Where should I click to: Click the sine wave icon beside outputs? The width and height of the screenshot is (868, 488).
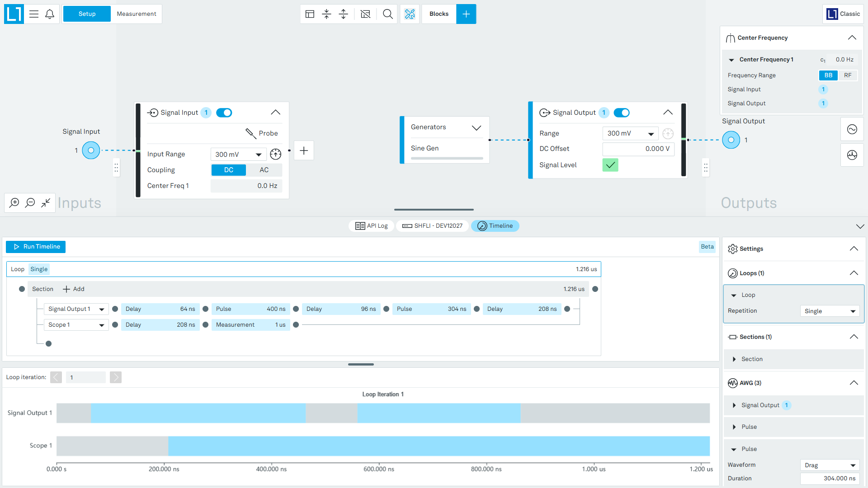coord(852,130)
